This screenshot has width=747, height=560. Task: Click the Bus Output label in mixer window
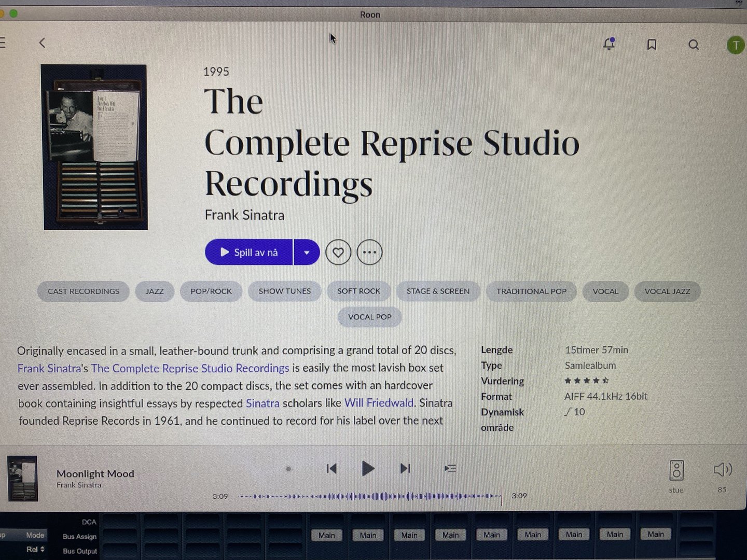click(x=80, y=551)
